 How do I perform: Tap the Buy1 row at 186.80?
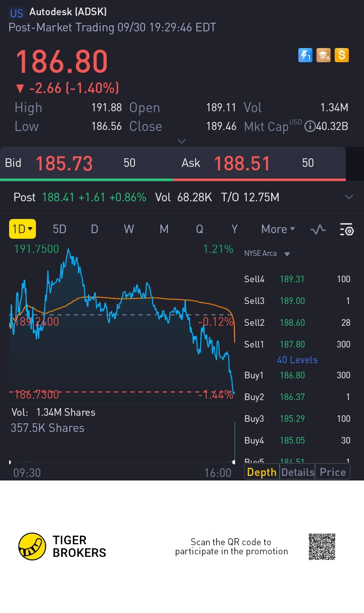click(297, 375)
